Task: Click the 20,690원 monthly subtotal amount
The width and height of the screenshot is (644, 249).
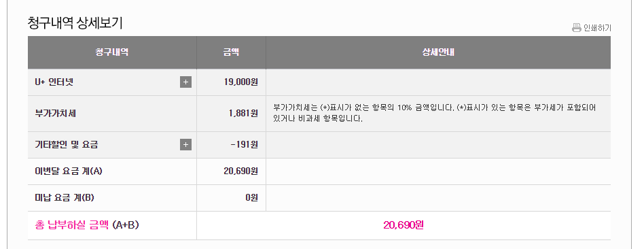Action: [241, 171]
